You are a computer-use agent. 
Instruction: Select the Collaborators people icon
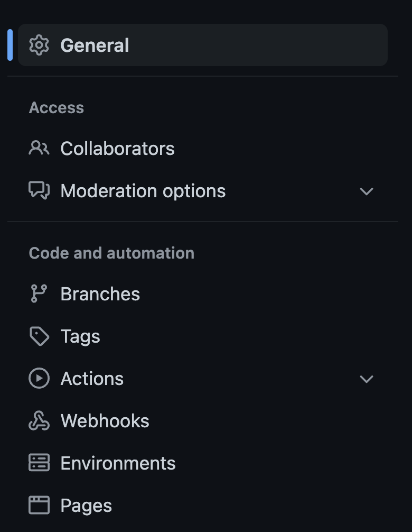click(x=38, y=149)
